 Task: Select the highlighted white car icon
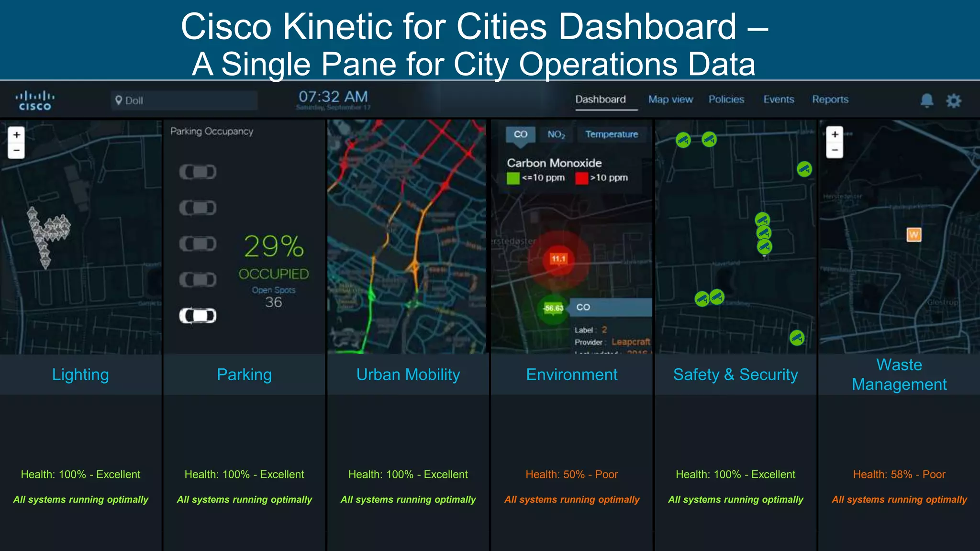[x=198, y=316]
